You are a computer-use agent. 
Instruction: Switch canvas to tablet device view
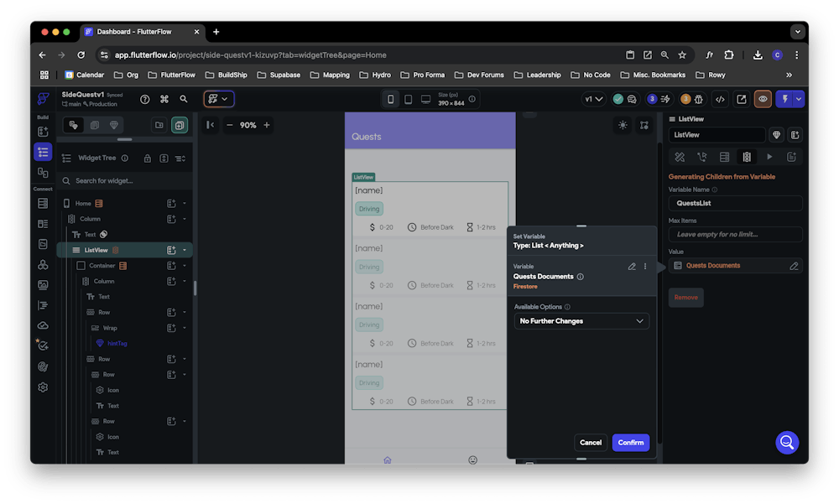click(409, 99)
